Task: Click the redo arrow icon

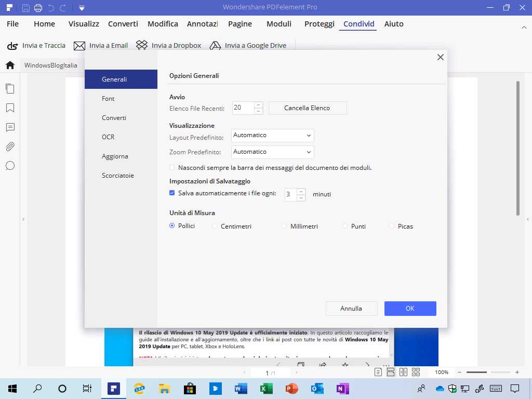Action: click(x=63, y=7)
